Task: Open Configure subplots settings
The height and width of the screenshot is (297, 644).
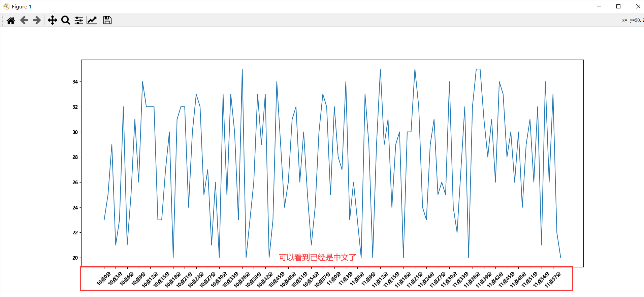Action: point(79,21)
